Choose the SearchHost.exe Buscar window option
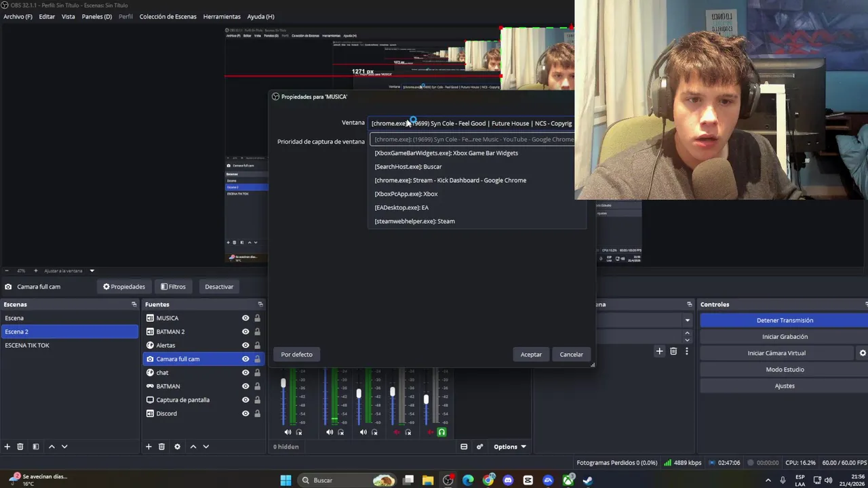Viewport: 868px width, 488px height. point(408,167)
